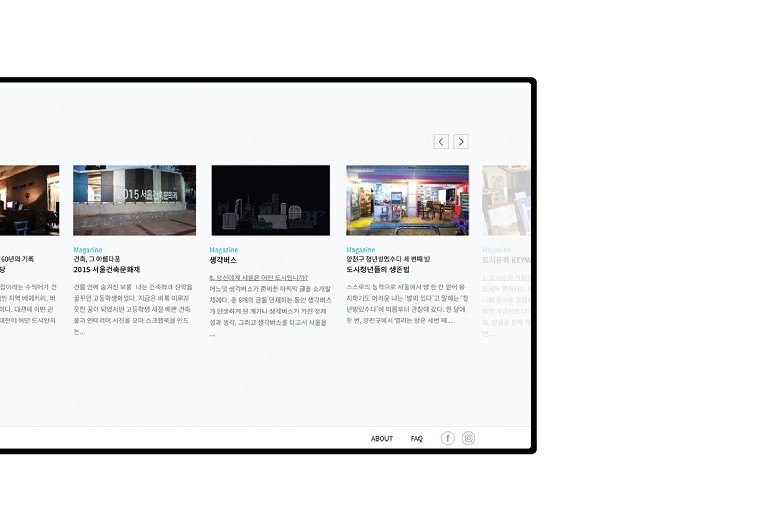This screenshot has width=773, height=532.
Task: Click the underlined 당신에게 서울은 어떤 도시입니까 link
Action: coord(258,278)
